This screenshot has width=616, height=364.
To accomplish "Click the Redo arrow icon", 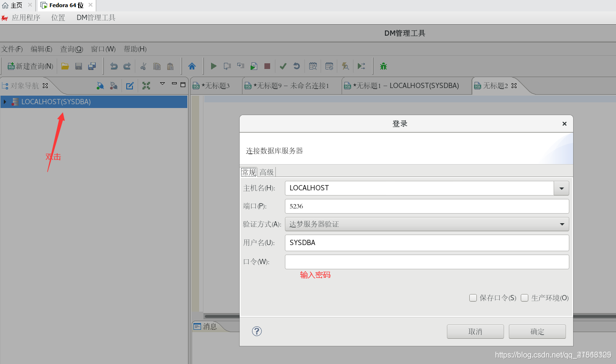I will pyautogui.click(x=127, y=66).
